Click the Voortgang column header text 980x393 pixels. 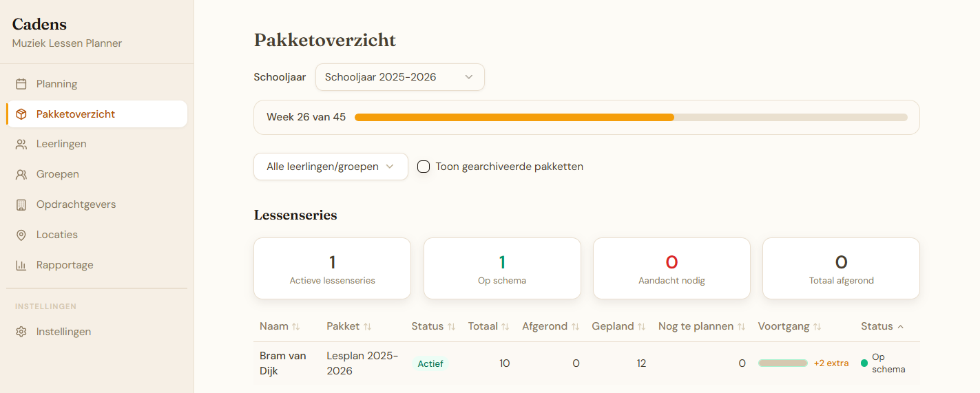tap(784, 326)
